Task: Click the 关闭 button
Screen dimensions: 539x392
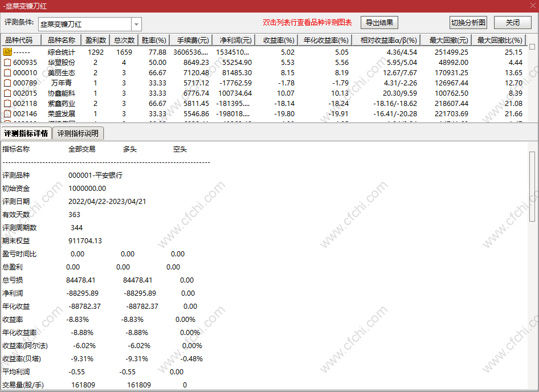Action: tap(513, 23)
